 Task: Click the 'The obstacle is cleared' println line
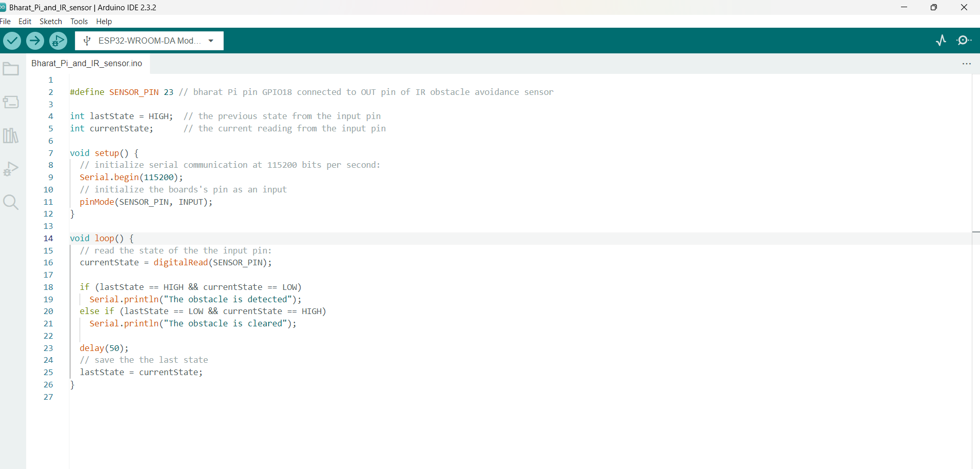[193, 324]
